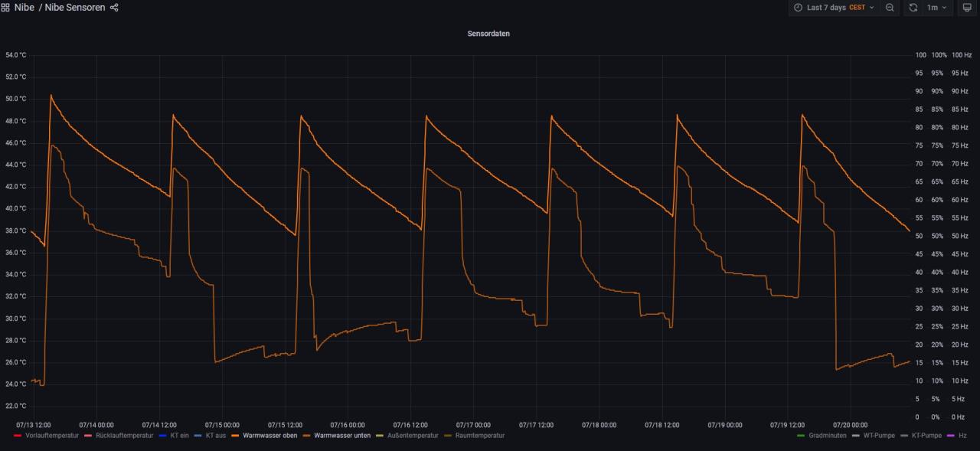Image resolution: width=980 pixels, height=451 pixels.
Task: Click the share dashboard icon
Action: click(115, 8)
